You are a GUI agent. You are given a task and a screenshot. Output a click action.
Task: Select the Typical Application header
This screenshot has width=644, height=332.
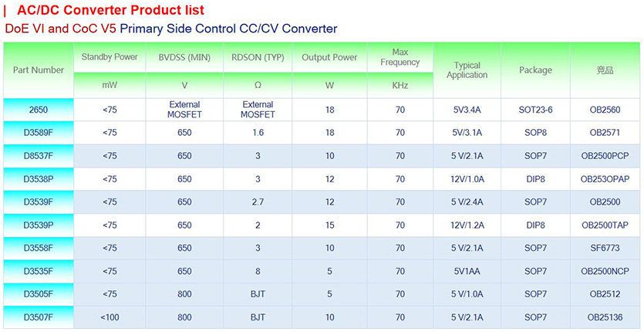(467, 70)
